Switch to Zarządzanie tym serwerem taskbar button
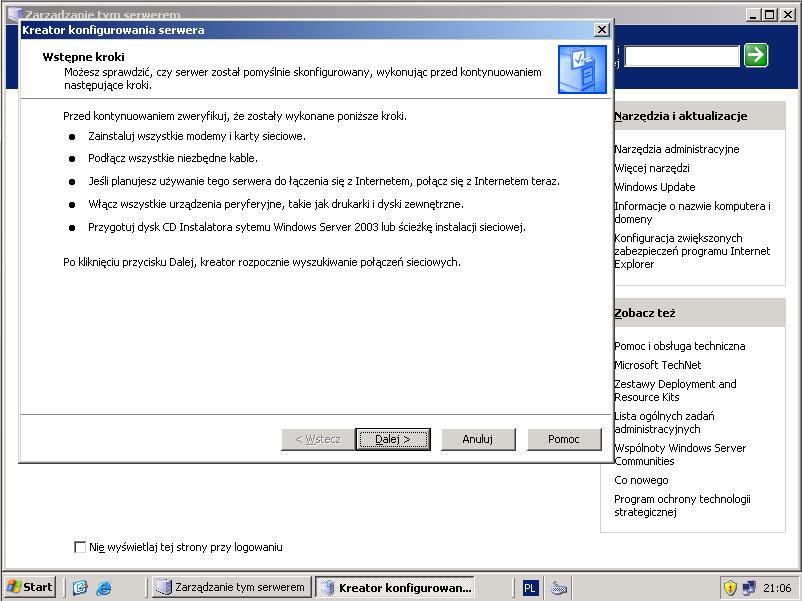Screen dimensions: 802x601 [232, 587]
